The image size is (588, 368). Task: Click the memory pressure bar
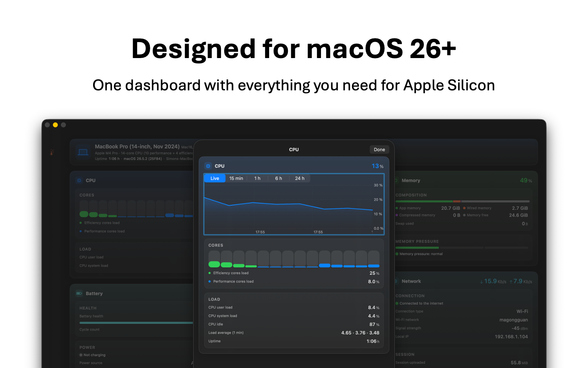[x=461, y=248]
